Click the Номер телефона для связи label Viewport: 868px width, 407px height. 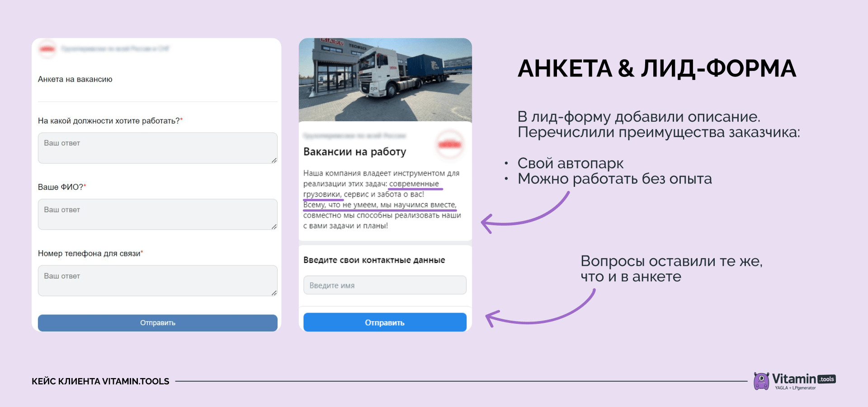click(90, 253)
